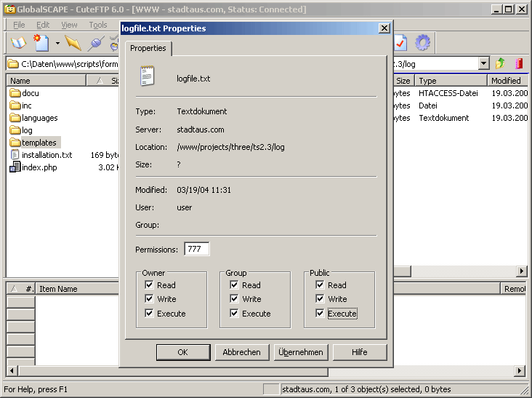This screenshot has width=532, height=398.
Task: Click the index.php file icon
Action: click(15, 167)
